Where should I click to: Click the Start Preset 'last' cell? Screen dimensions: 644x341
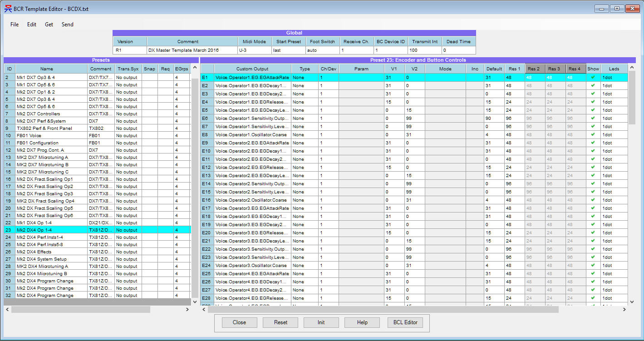point(289,50)
